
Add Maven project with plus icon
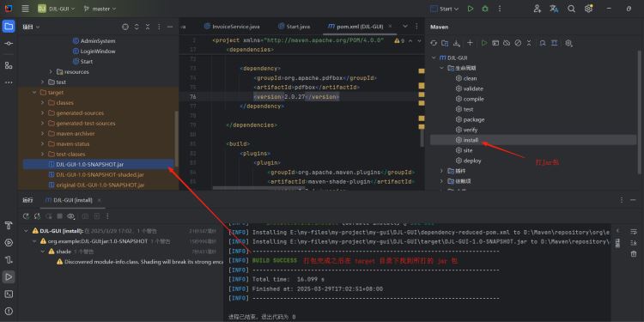click(470, 43)
